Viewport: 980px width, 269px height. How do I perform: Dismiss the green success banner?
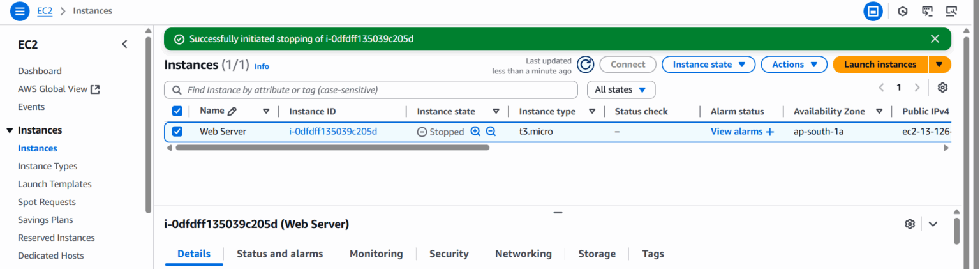coord(935,39)
